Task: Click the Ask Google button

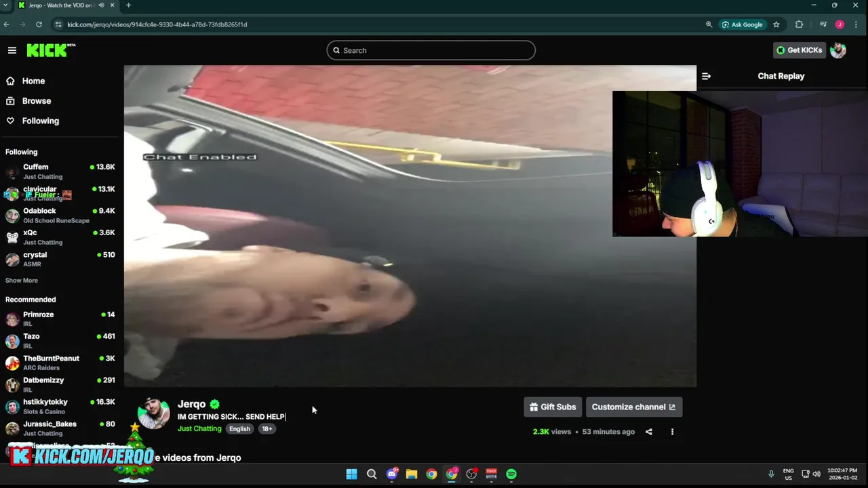Action: coord(743,24)
